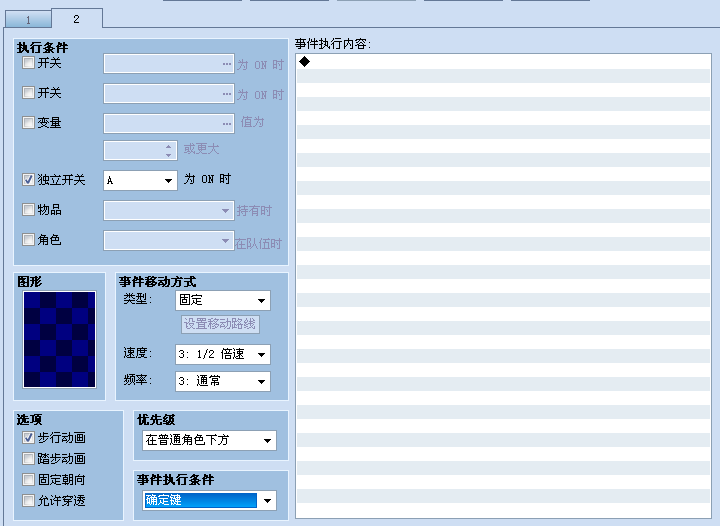Click the 事件执行内容 label
Screen dimensions: 720x526
pyautogui.click(x=332, y=44)
